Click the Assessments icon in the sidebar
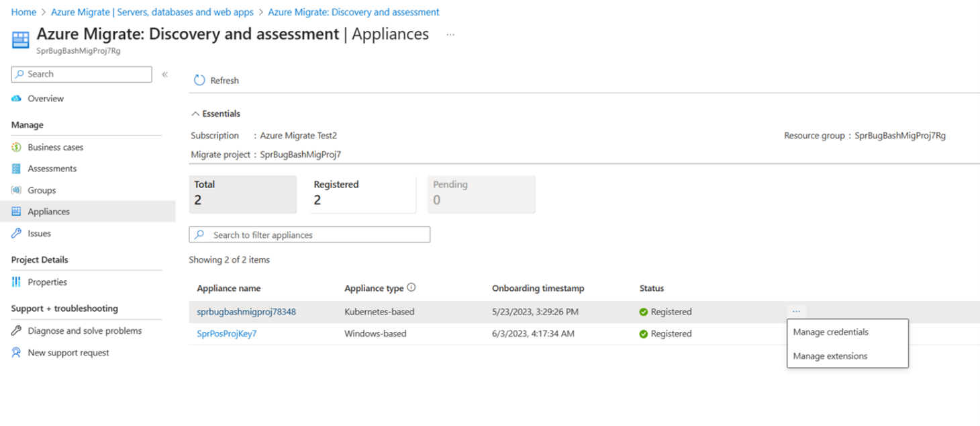 (17, 169)
